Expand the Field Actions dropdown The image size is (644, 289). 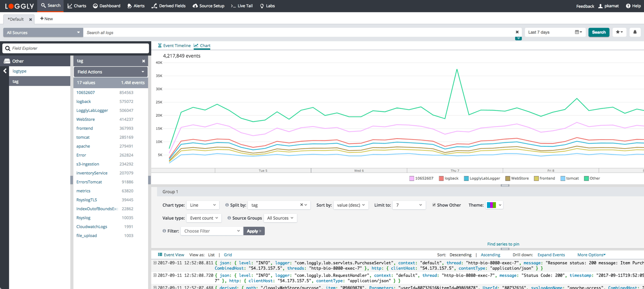point(110,72)
